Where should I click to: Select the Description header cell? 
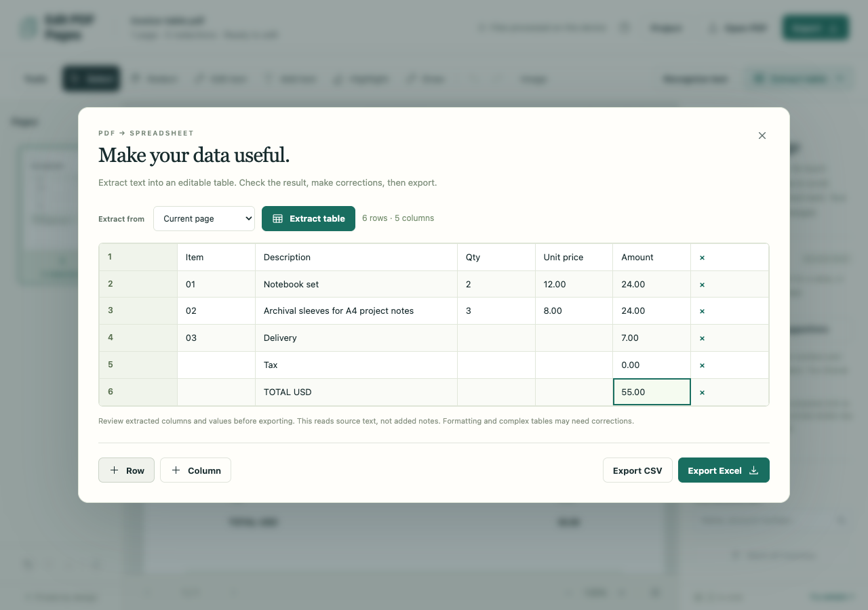click(356, 257)
